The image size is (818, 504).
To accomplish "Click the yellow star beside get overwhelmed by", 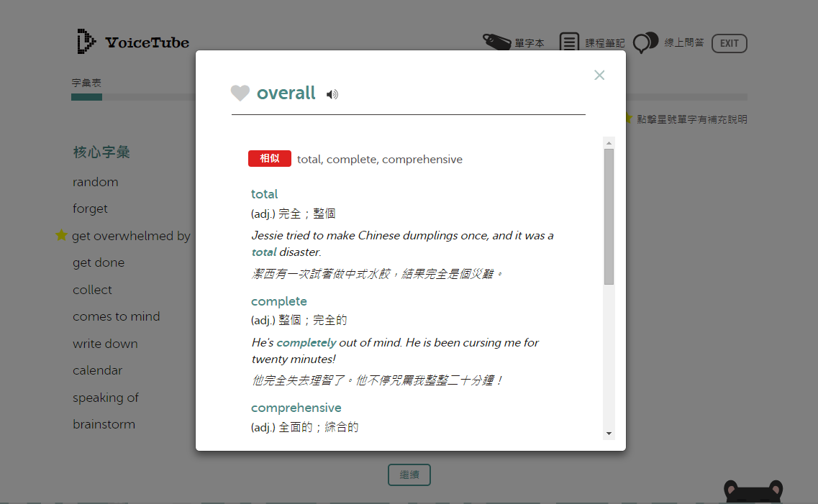I will point(61,236).
